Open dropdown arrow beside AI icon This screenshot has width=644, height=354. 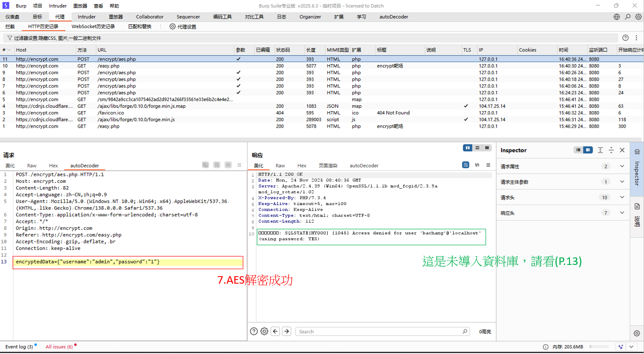click(x=630, y=347)
